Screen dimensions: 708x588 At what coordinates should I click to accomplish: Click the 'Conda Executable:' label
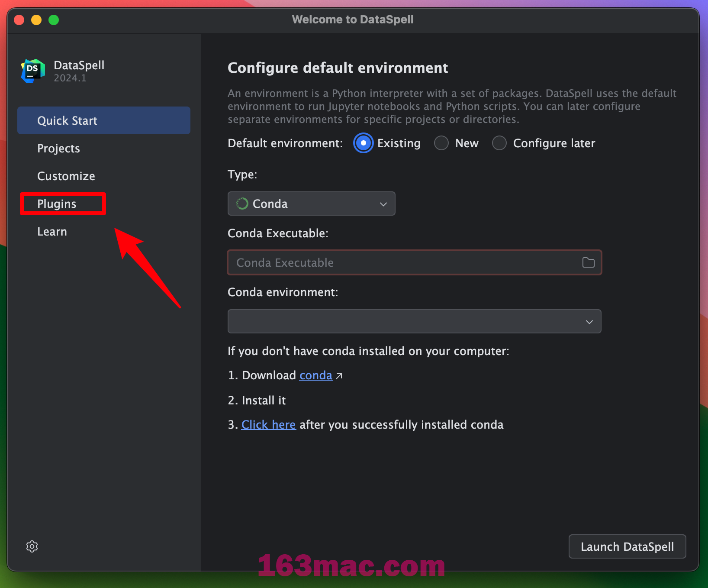(x=278, y=233)
